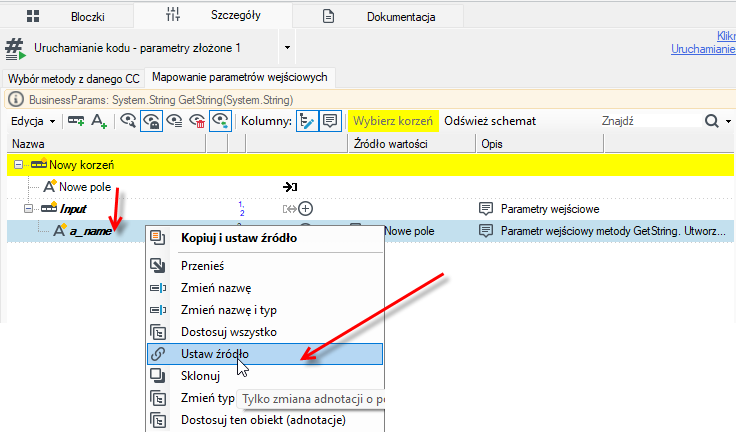
Task: Choose Przenieś from the context menu
Action: [265, 266]
